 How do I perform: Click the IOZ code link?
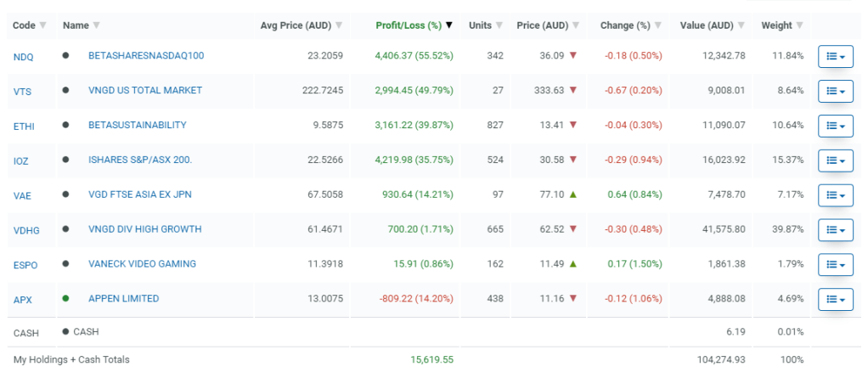point(22,161)
